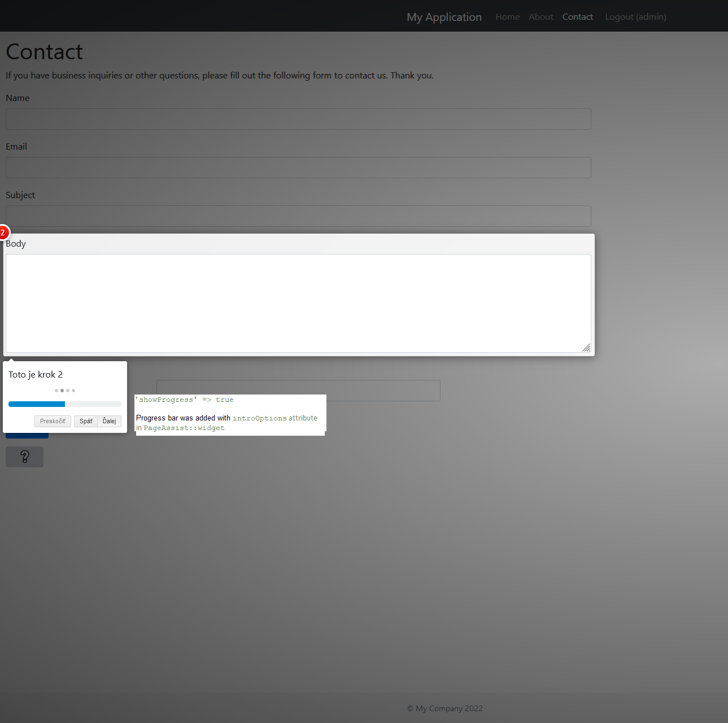Focus the Email input field
This screenshot has width=728, height=723.
(298, 168)
